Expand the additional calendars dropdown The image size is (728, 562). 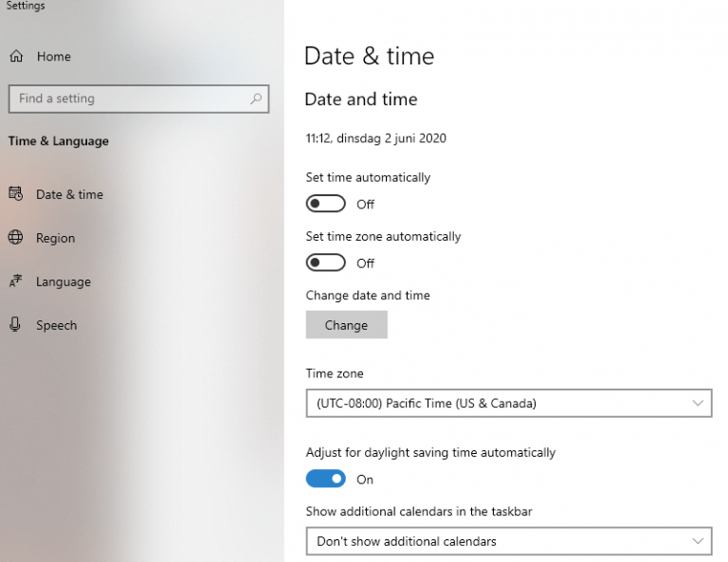(x=509, y=541)
